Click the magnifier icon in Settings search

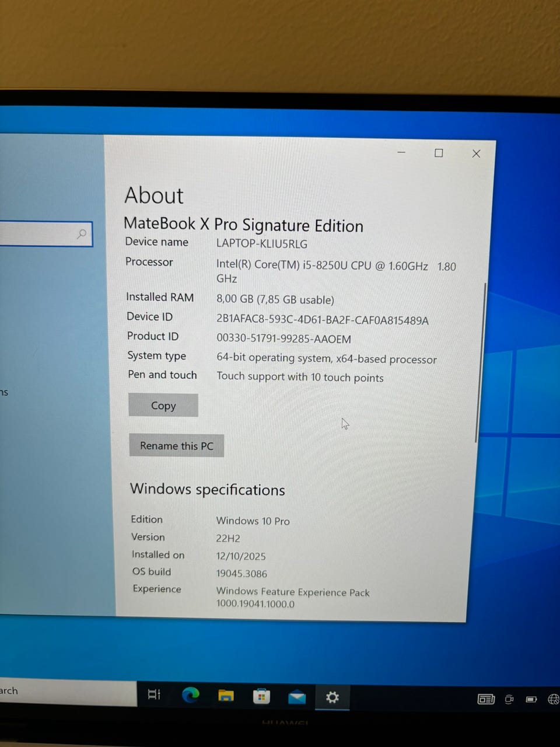(x=82, y=234)
